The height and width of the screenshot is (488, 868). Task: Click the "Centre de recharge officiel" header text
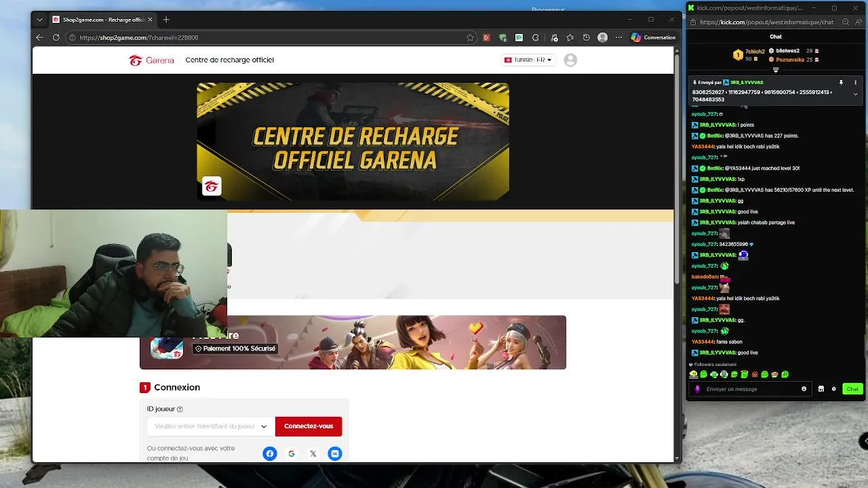(230, 60)
